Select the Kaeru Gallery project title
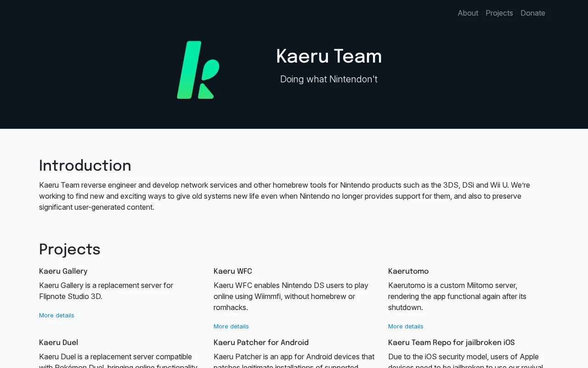The width and height of the screenshot is (588, 368). pyautogui.click(x=63, y=271)
